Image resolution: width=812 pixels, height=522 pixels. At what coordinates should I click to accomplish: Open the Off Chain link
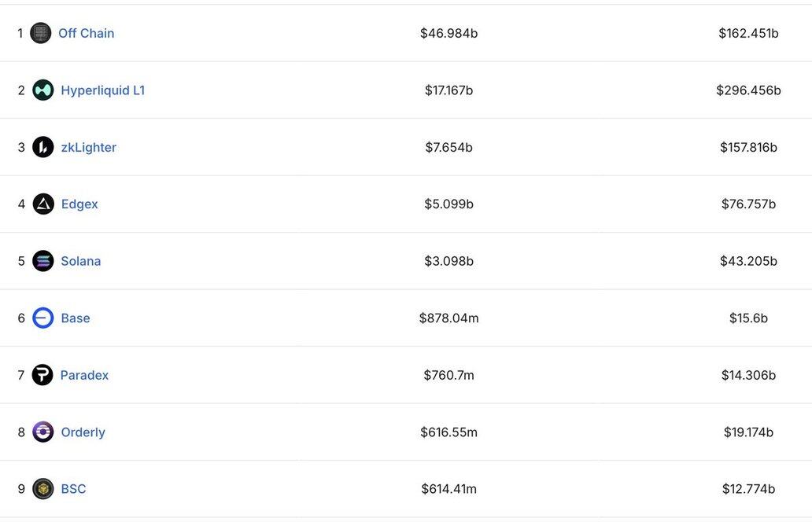click(86, 33)
